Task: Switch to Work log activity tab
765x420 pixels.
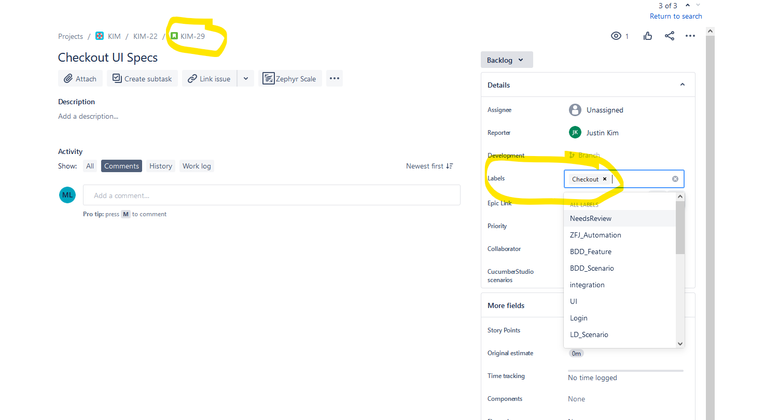Action: (x=197, y=166)
